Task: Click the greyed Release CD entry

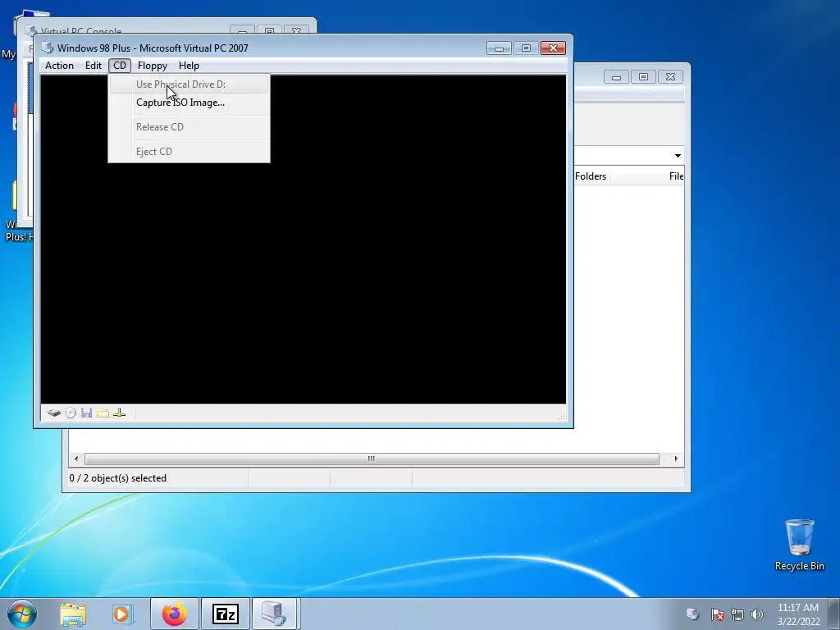Action: coord(189,127)
